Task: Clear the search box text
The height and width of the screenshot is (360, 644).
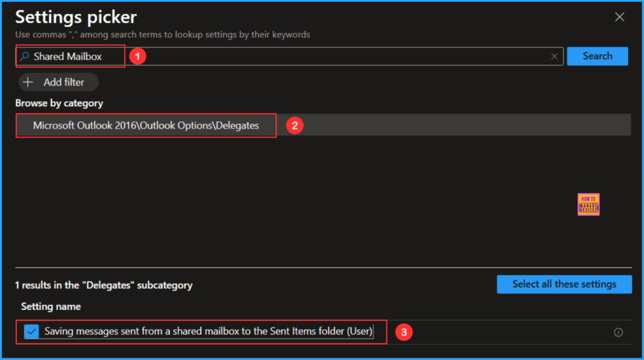Action: (x=554, y=57)
